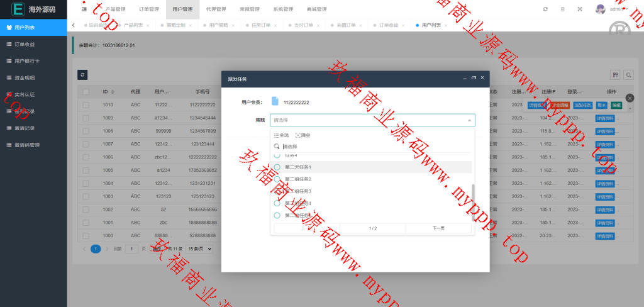The width and height of the screenshot is (644, 307).
Task: Click the table refresh icon above the ID column
Action: click(x=82, y=75)
